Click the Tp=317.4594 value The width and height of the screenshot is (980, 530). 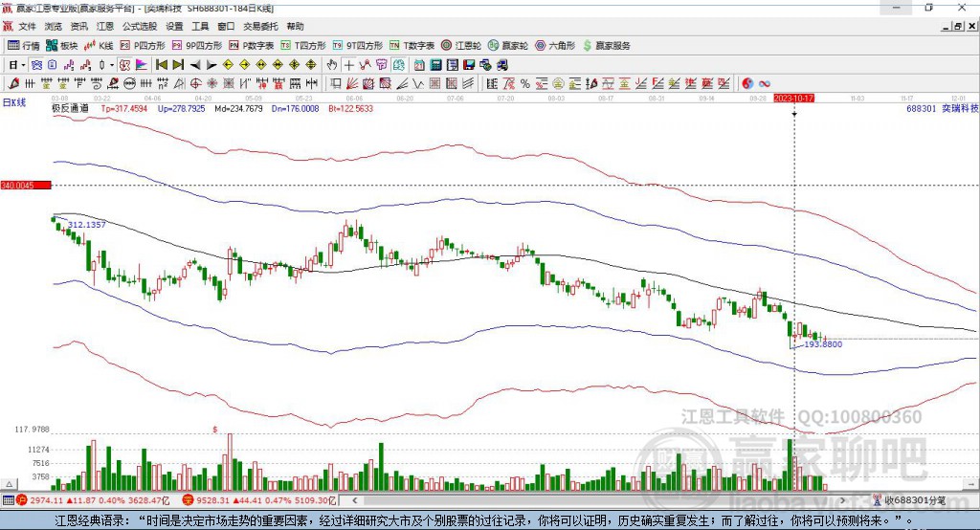[123, 109]
